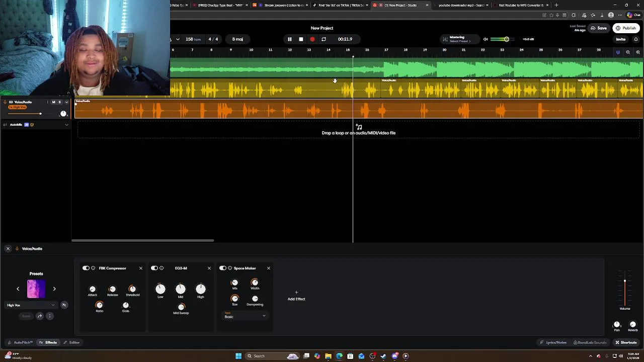644x362 pixels.
Task: Click the compressor Threshold knob
Action: 132,289
